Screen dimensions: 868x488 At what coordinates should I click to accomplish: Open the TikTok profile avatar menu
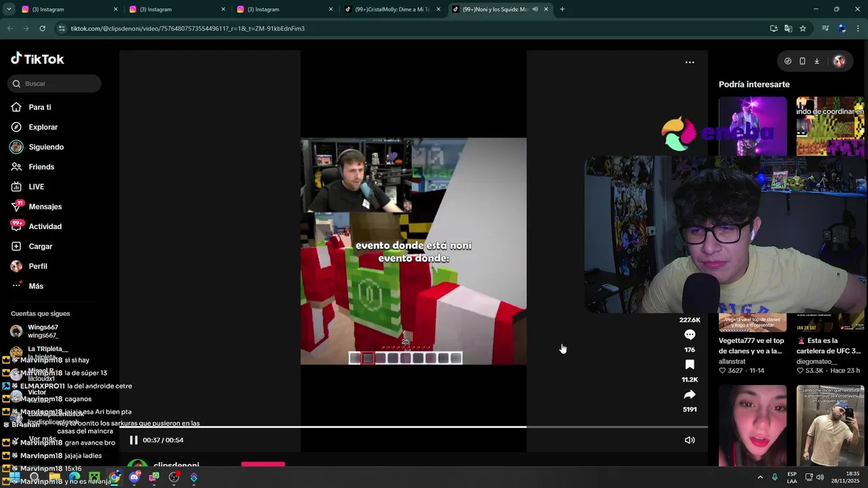839,61
